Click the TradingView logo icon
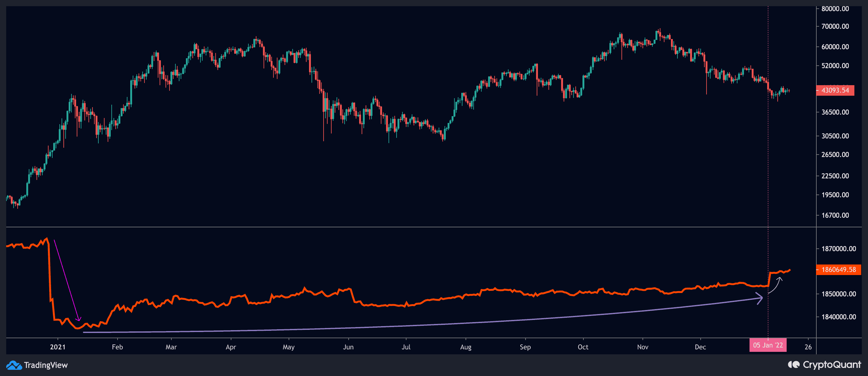The width and height of the screenshot is (868, 376). pos(14,365)
